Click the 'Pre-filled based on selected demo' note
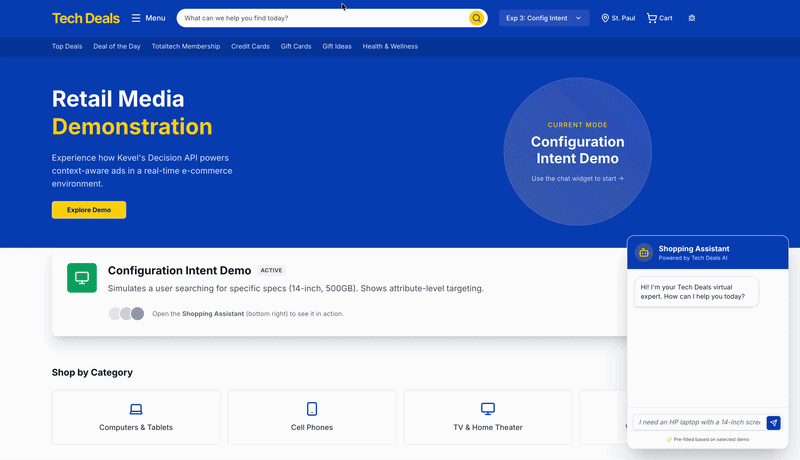Screen dimensions: 800x460 (x=708, y=439)
